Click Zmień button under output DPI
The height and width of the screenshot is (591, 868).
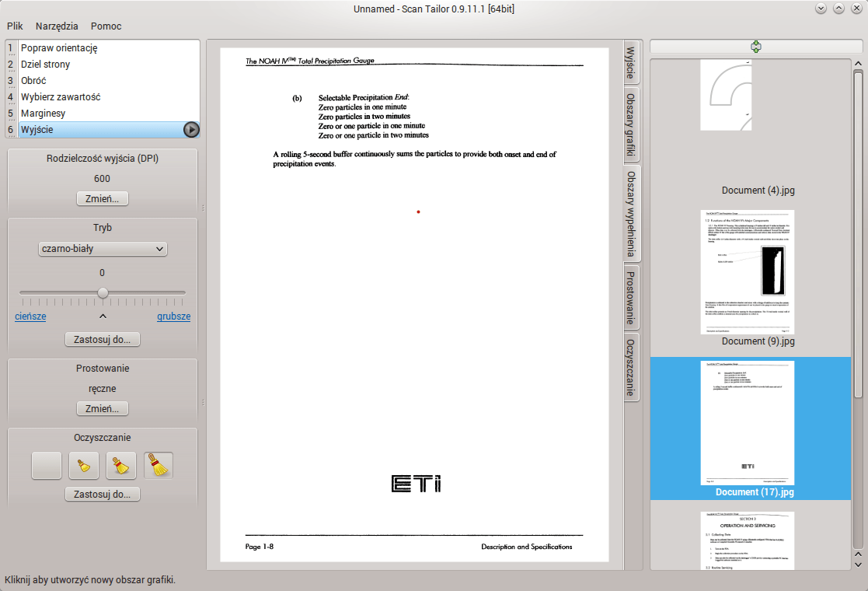click(x=103, y=199)
